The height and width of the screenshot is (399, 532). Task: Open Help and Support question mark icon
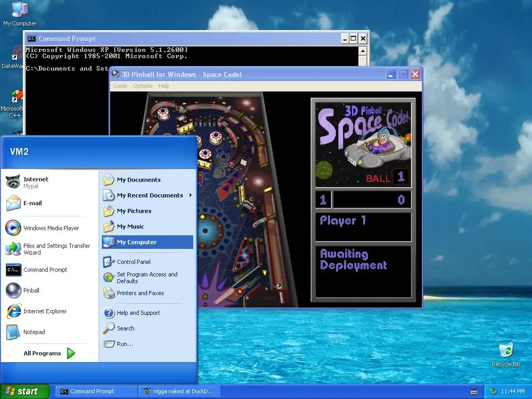[x=109, y=312]
